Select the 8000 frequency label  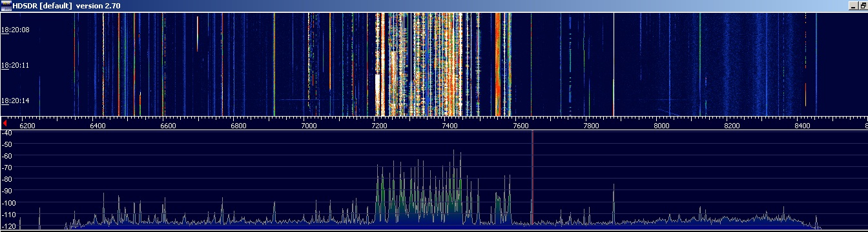point(661,126)
